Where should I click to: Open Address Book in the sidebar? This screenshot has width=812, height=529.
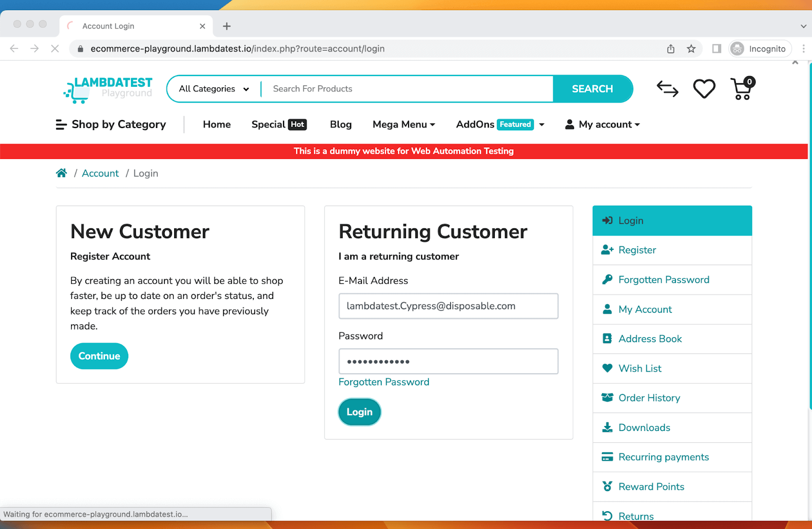(672, 339)
